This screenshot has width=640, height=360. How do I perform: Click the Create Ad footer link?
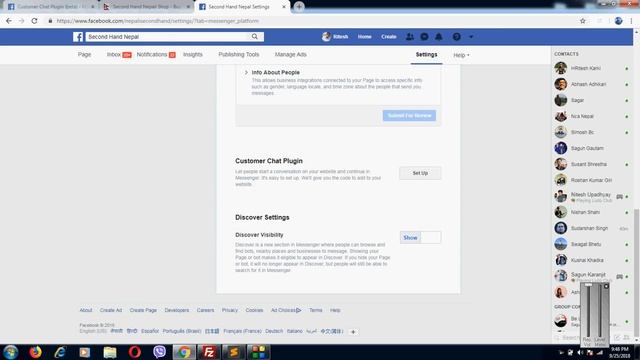(x=111, y=310)
